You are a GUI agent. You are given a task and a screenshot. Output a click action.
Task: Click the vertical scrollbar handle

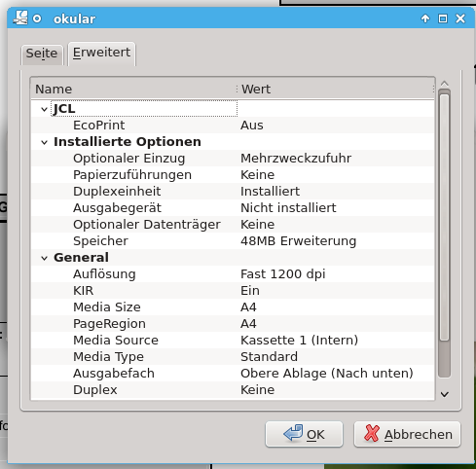(444, 217)
